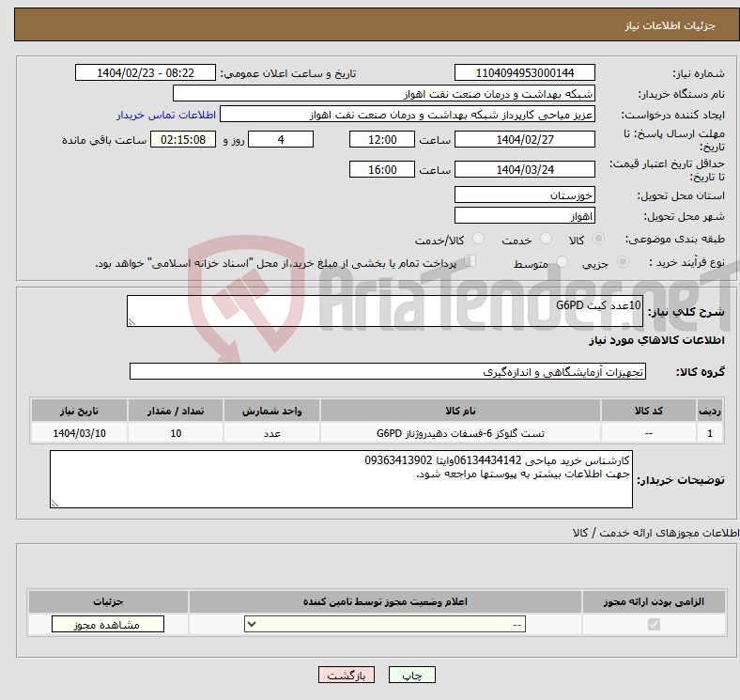
Task: Toggle the mandatory permit checkbox
Action: (x=654, y=625)
